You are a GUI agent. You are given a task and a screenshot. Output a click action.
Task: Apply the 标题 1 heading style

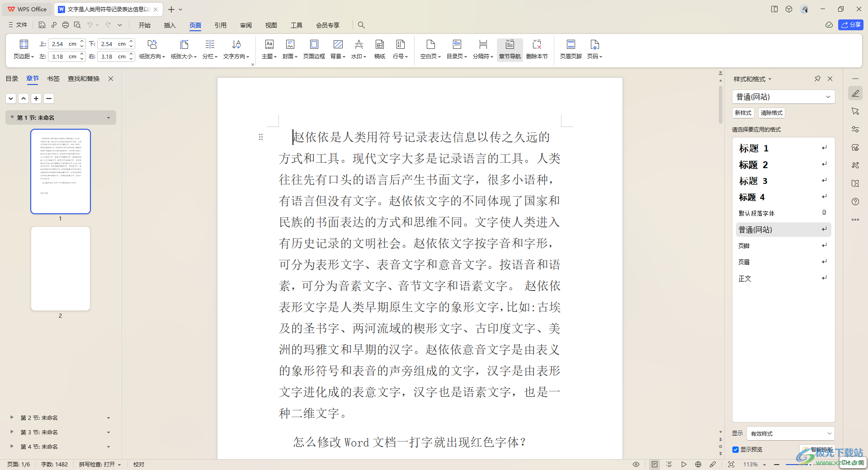(783, 148)
